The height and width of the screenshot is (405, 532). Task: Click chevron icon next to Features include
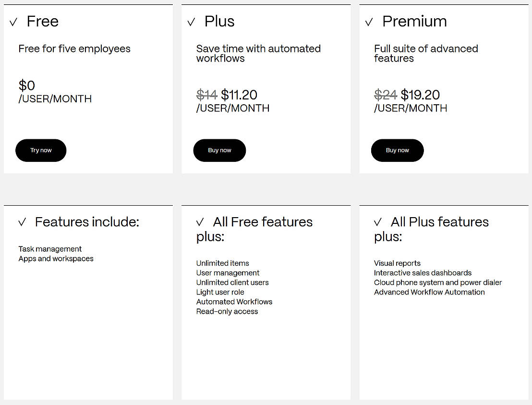[22, 222]
